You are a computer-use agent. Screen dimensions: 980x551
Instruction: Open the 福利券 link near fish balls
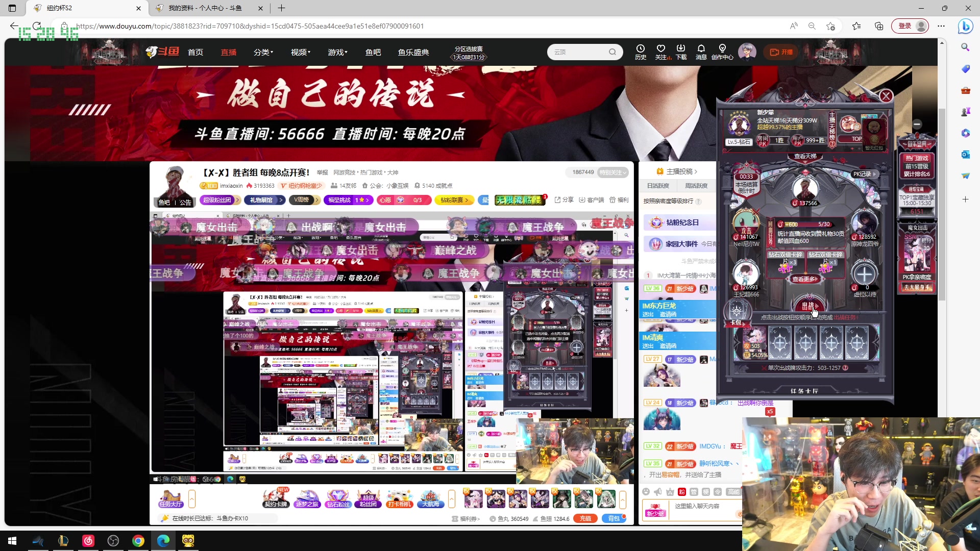pos(468,518)
